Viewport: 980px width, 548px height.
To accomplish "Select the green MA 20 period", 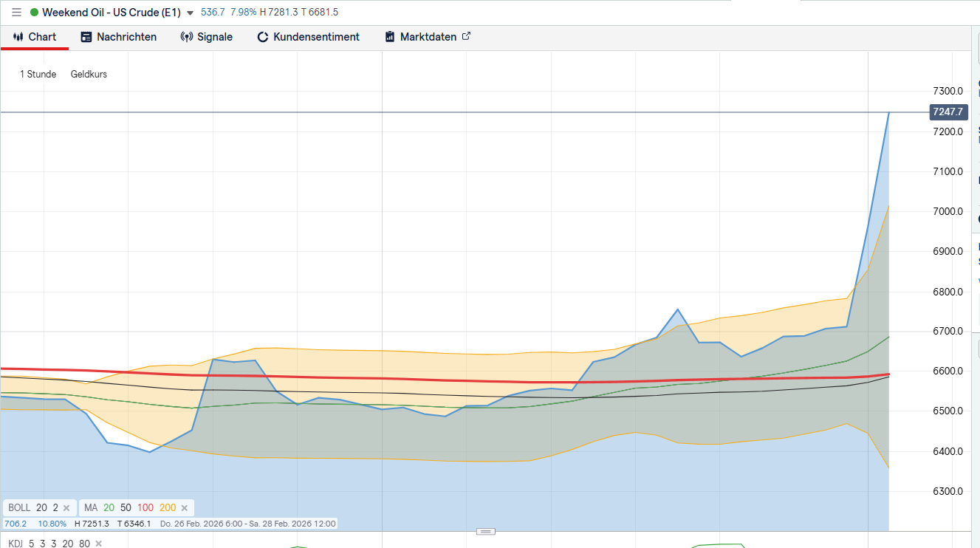I will (x=109, y=508).
